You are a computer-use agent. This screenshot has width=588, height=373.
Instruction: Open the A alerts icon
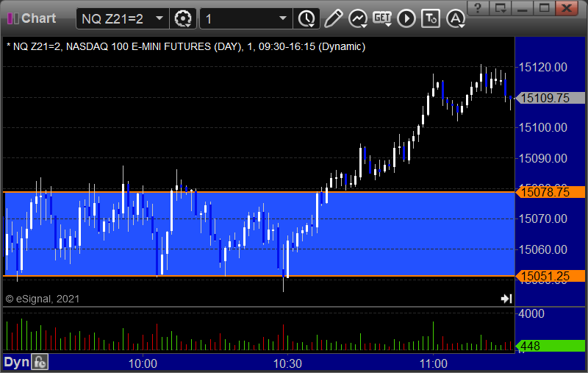click(x=456, y=18)
